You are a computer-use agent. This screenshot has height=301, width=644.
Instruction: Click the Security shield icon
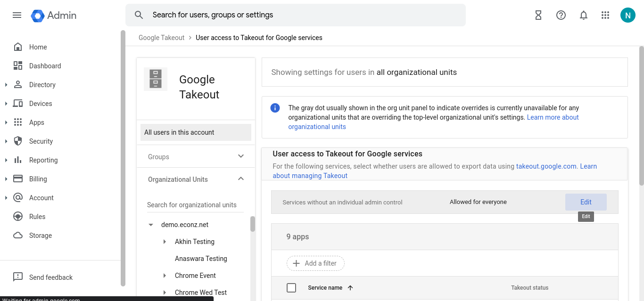(x=18, y=141)
